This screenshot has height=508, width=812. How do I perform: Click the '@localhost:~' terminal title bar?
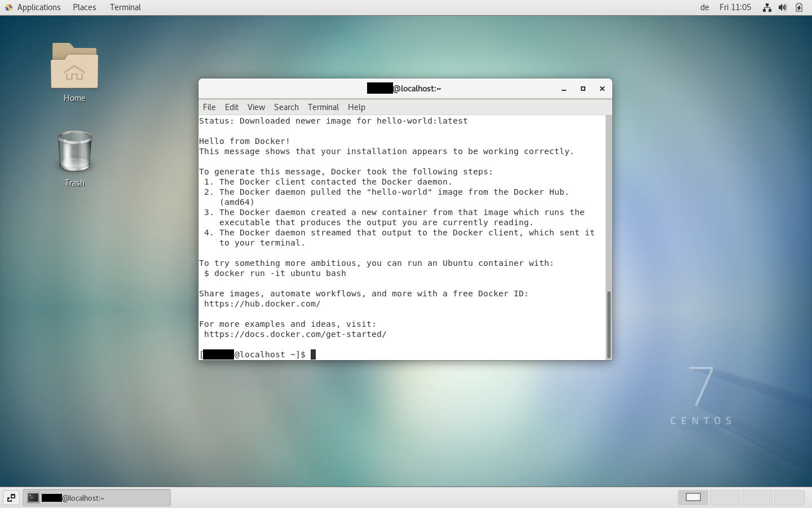(404, 89)
